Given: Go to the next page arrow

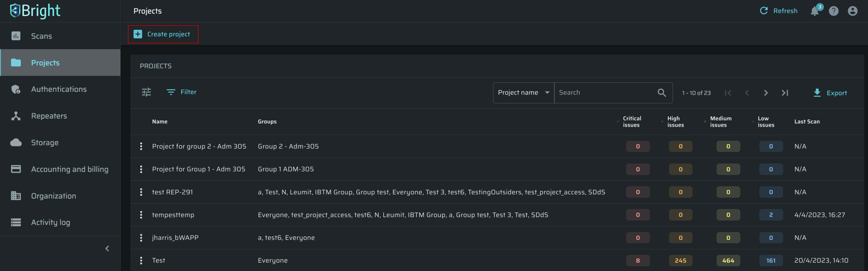Looking at the screenshot, I should (x=766, y=93).
